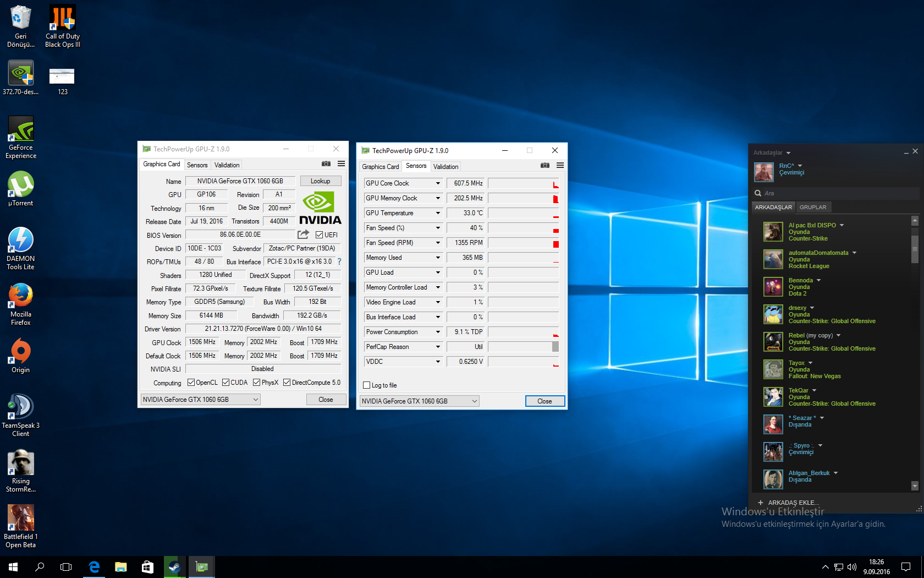This screenshot has width=924, height=578.
Task: Expand GPU Temperature sensor dropdown
Action: click(x=438, y=213)
